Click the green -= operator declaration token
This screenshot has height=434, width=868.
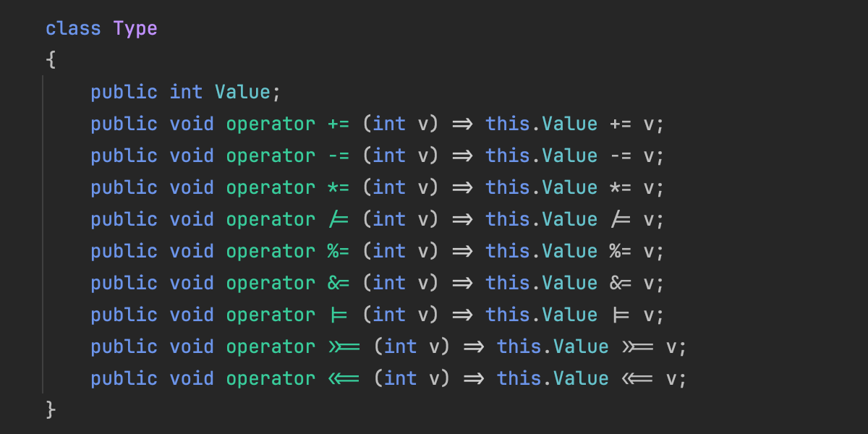pos(339,156)
